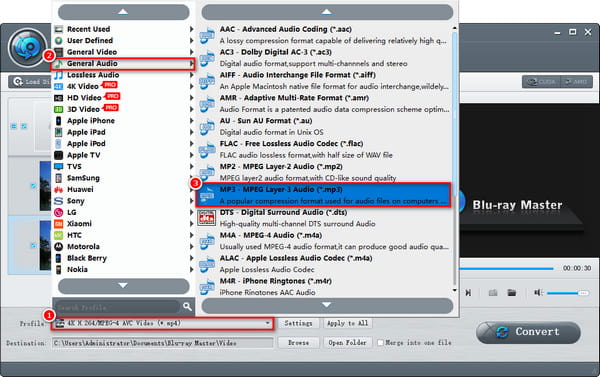Click the Apple iPad device icon
This screenshot has height=377, width=600.
(x=59, y=132)
